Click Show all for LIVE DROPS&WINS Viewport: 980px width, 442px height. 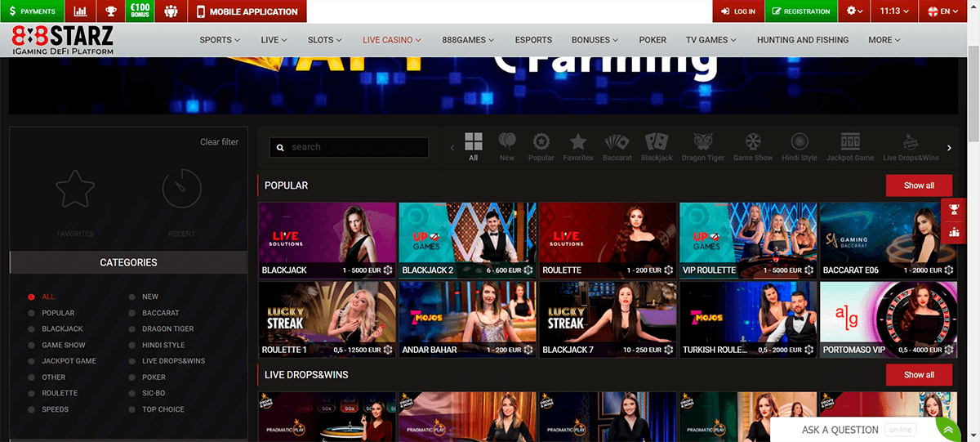919,375
